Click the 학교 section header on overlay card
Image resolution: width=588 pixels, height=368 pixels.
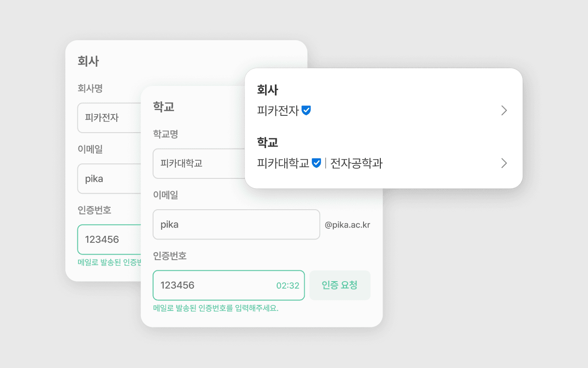[x=266, y=142]
